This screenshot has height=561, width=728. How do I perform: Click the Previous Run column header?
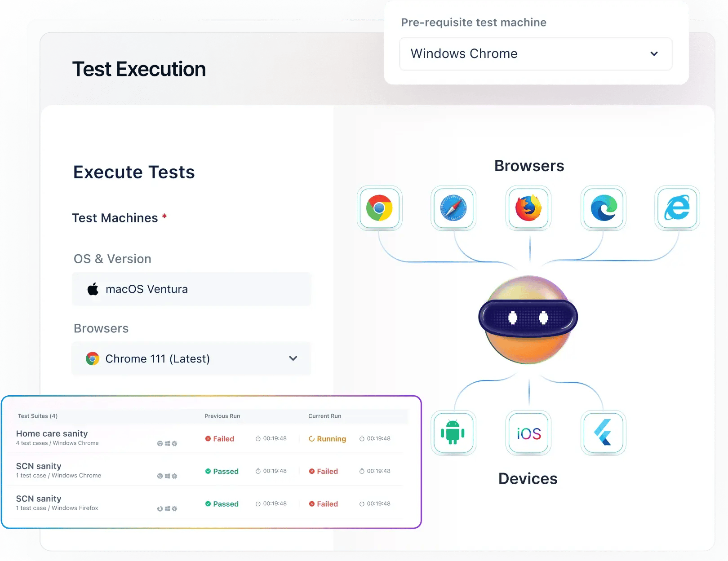point(222,416)
